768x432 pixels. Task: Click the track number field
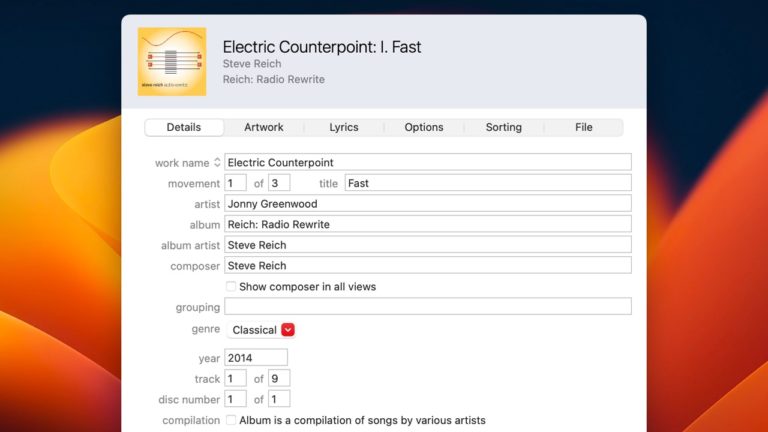point(236,379)
